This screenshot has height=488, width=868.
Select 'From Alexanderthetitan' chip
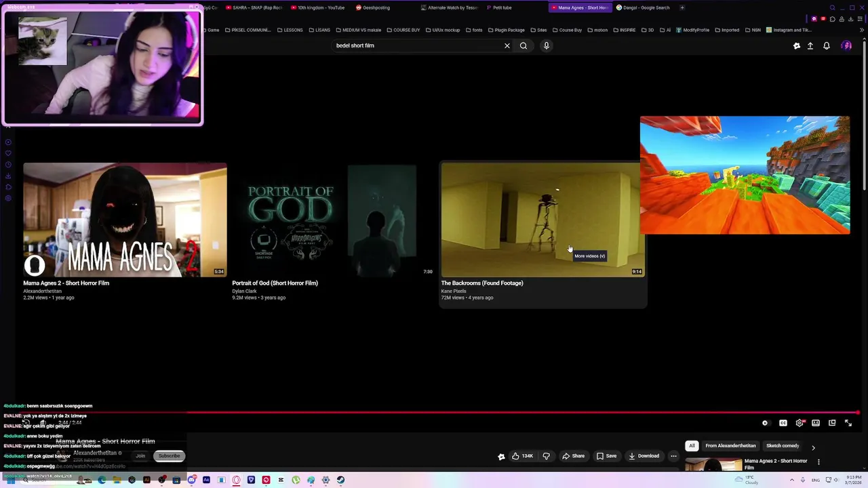click(730, 446)
